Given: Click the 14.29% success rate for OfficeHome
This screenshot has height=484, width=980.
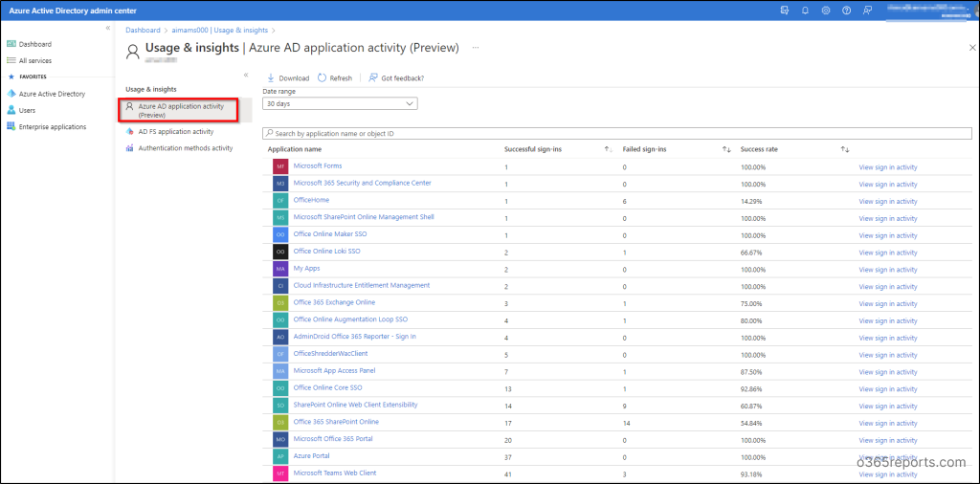Looking at the screenshot, I should [750, 201].
